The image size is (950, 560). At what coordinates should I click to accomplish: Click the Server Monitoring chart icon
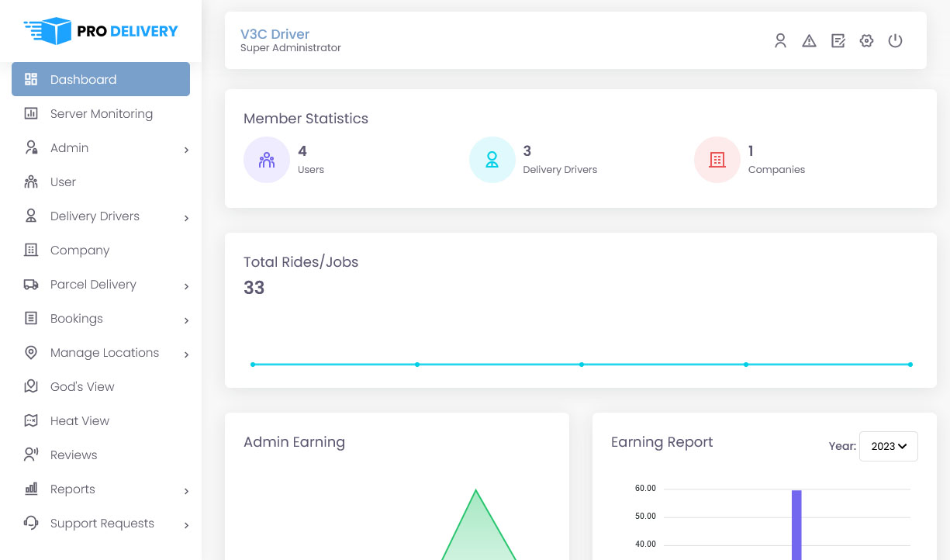[x=31, y=113]
